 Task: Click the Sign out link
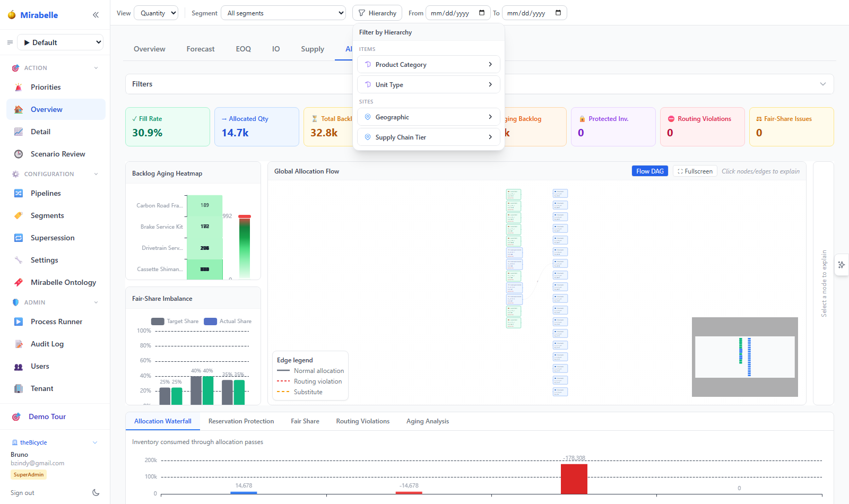pos(22,493)
